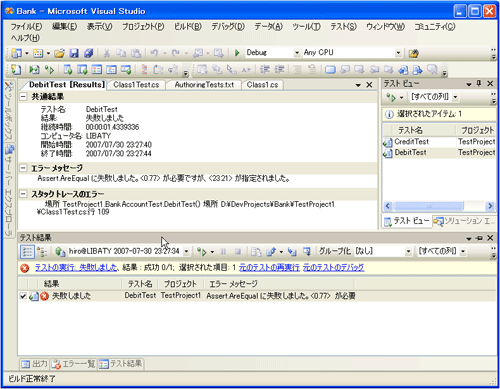Open the ビルド(B) menu

(188, 27)
